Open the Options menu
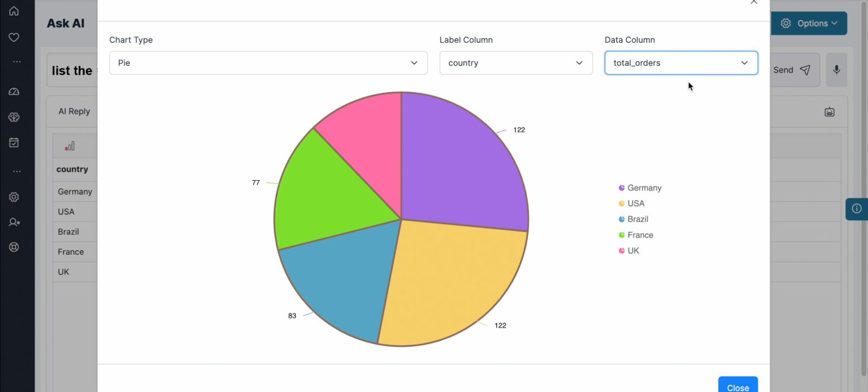The image size is (868, 392). 809,23
